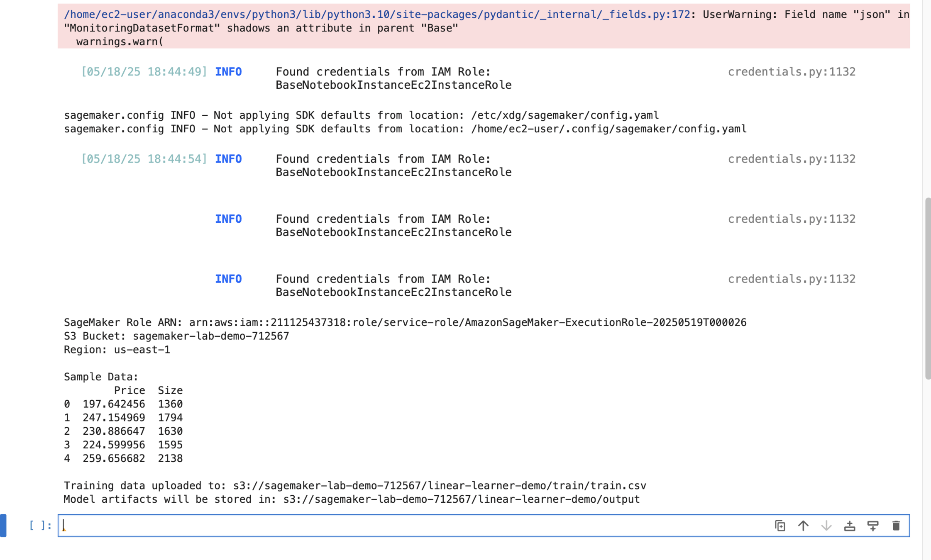Viewport: 931px width, 560px height.
Task: Click the greyed move cell down arrow
Action: point(826,526)
